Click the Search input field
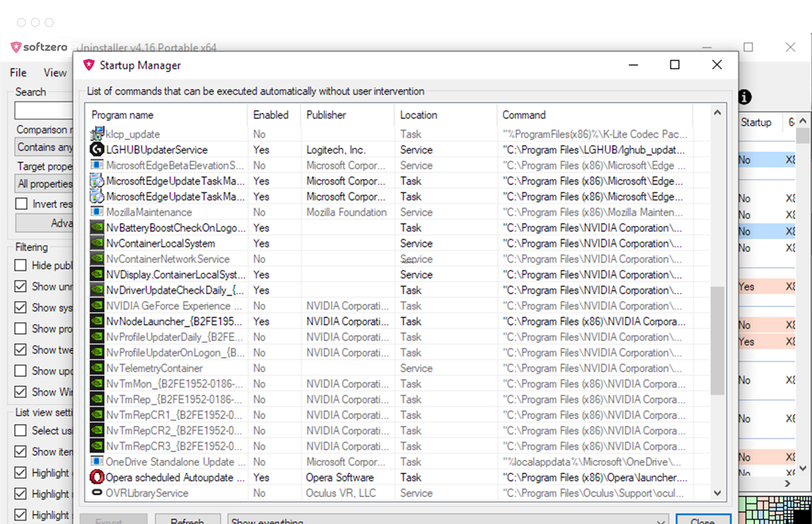812x524 pixels. [x=44, y=110]
